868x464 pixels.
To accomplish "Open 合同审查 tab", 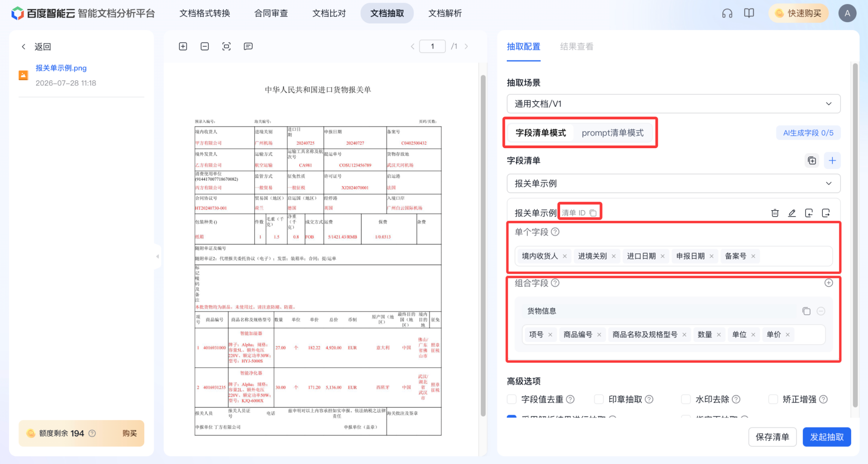I will 271,13.
